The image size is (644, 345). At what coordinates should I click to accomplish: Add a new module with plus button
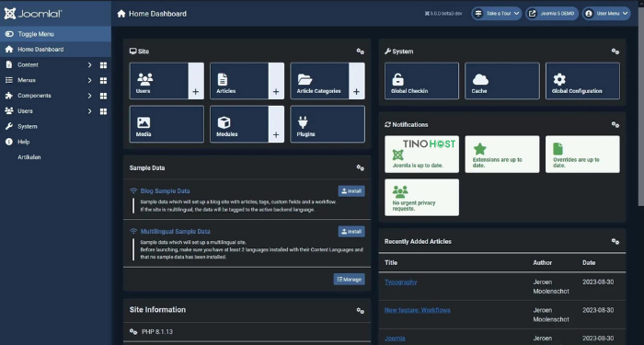[276, 124]
